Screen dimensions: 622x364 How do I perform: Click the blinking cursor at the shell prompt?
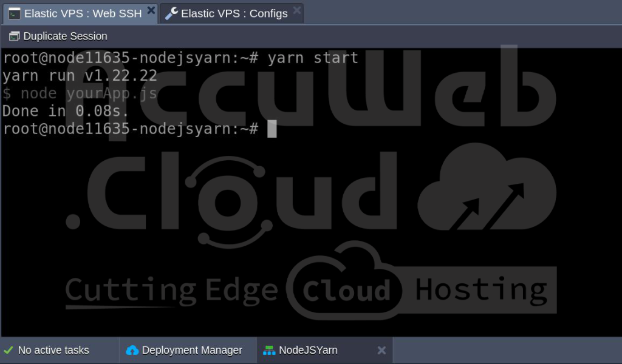point(273,129)
